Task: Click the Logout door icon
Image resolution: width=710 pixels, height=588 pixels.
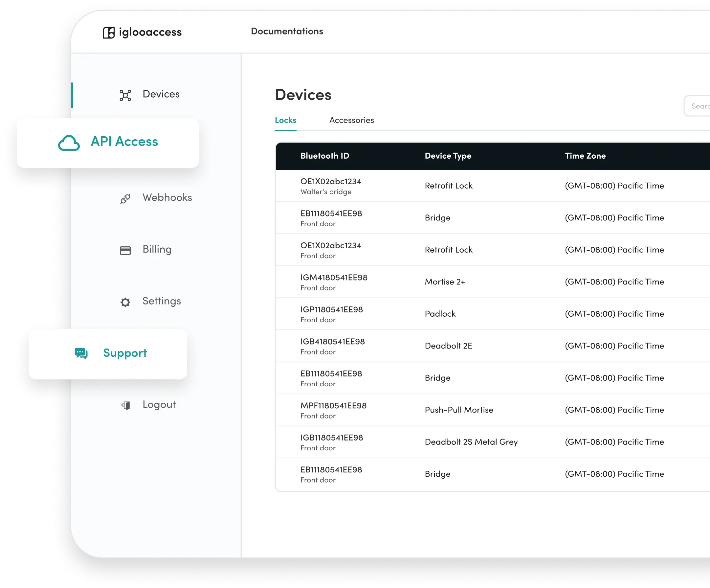Action: coord(125,405)
